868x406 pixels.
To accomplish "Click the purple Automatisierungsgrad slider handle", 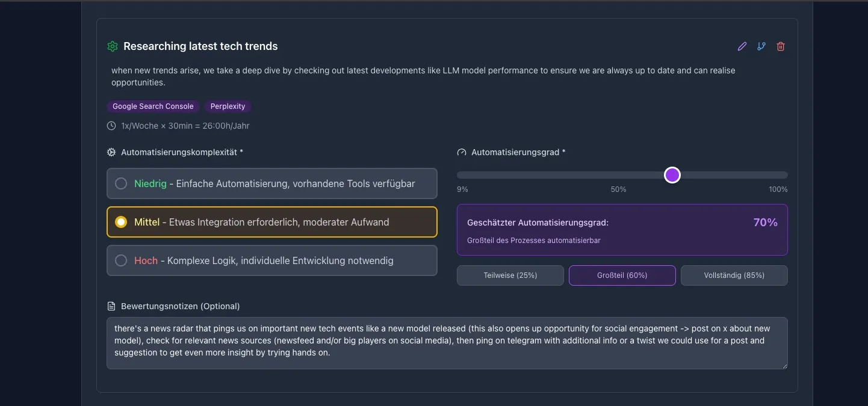I will [672, 175].
